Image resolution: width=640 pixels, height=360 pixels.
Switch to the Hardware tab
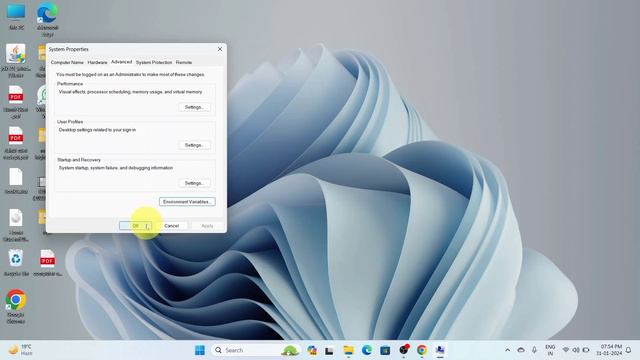click(97, 62)
